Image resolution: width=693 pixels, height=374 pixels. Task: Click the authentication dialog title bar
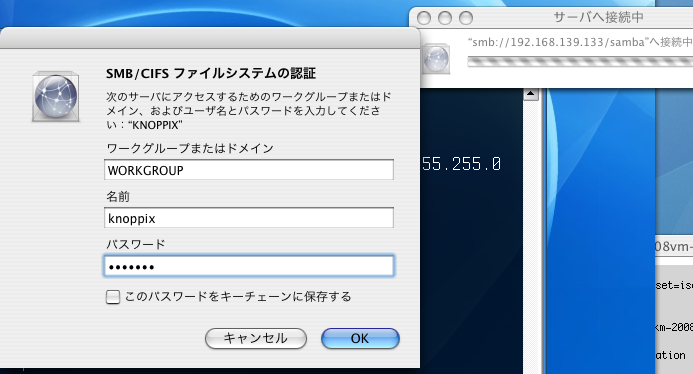click(x=210, y=38)
